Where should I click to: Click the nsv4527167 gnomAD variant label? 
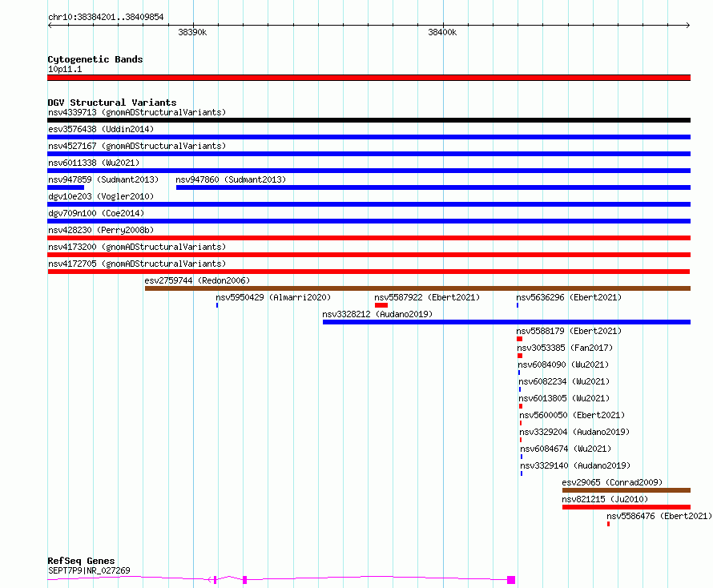137,146
